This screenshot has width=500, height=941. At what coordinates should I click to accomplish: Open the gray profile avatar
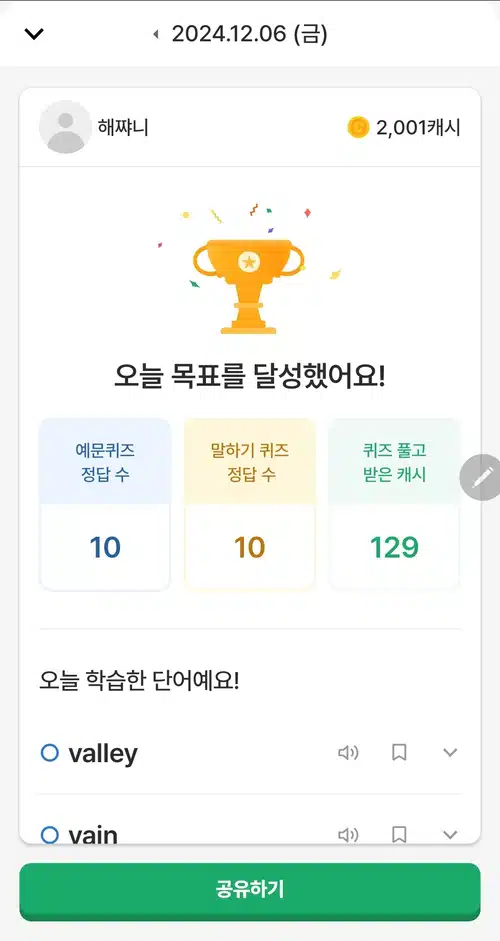pos(65,127)
